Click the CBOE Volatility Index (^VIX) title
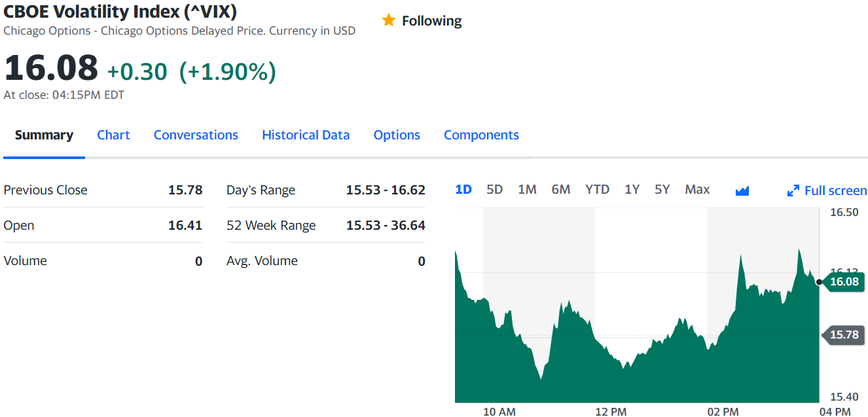 pos(120,11)
